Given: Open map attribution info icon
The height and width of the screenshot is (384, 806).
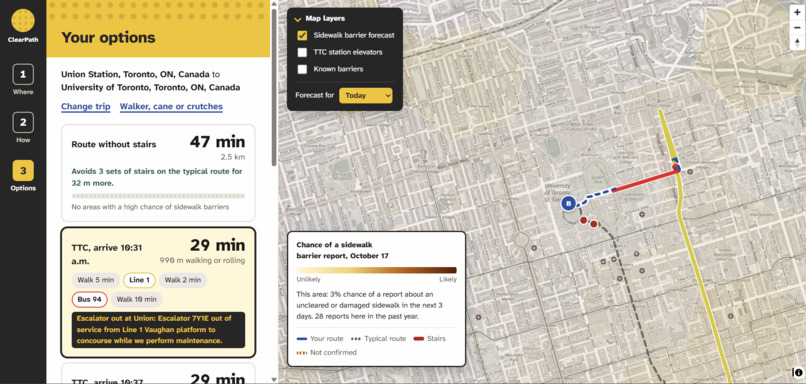Looking at the screenshot, I should pyautogui.click(x=798, y=373).
